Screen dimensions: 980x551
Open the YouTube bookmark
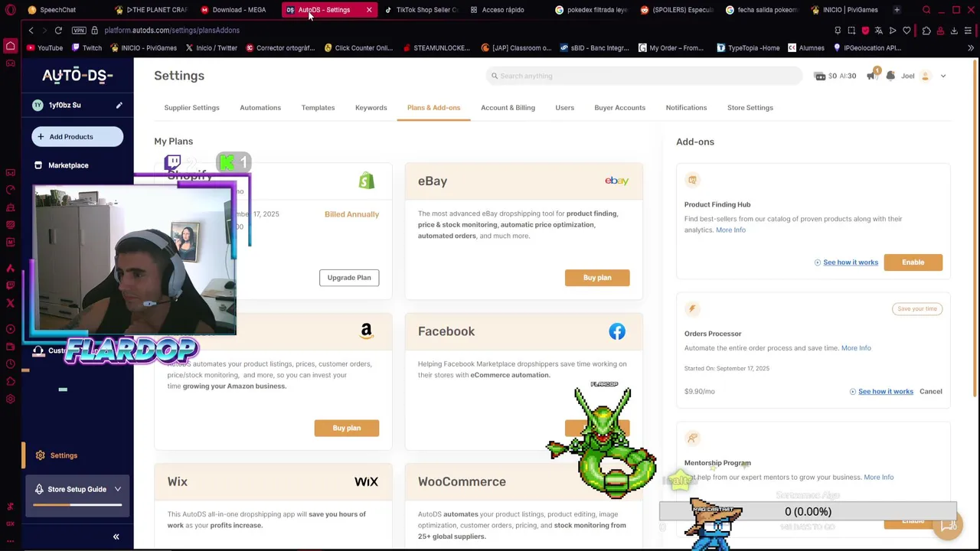point(44,48)
